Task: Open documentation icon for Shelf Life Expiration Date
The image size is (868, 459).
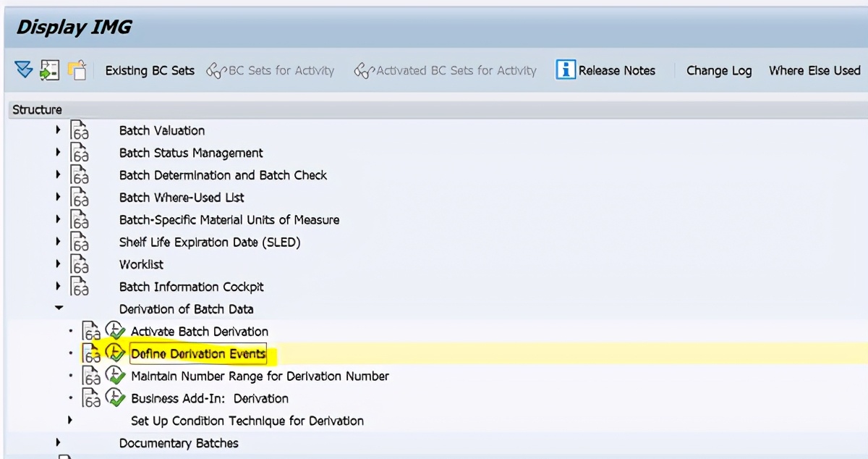Action: [x=80, y=242]
